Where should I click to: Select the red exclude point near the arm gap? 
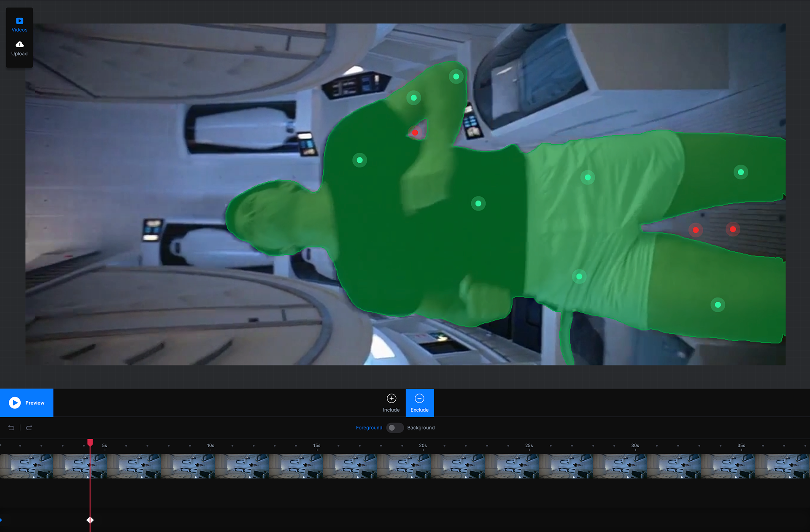point(415,133)
